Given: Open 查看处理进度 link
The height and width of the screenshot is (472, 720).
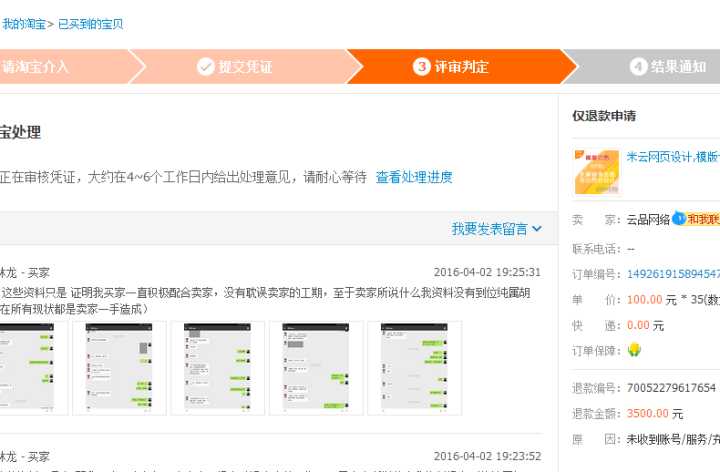Looking at the screenshot, I should 414,177.
